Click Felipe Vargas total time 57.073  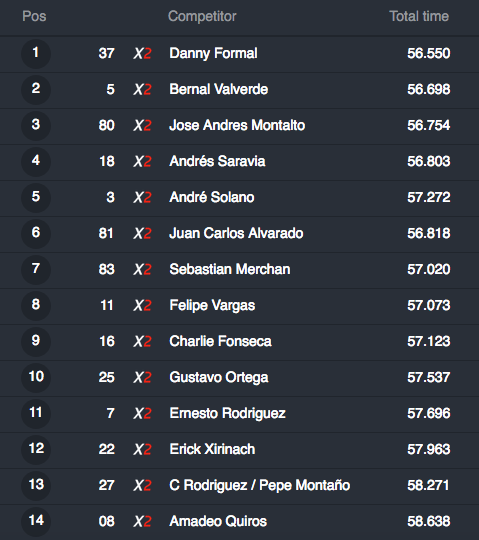(x=429, y=305)
